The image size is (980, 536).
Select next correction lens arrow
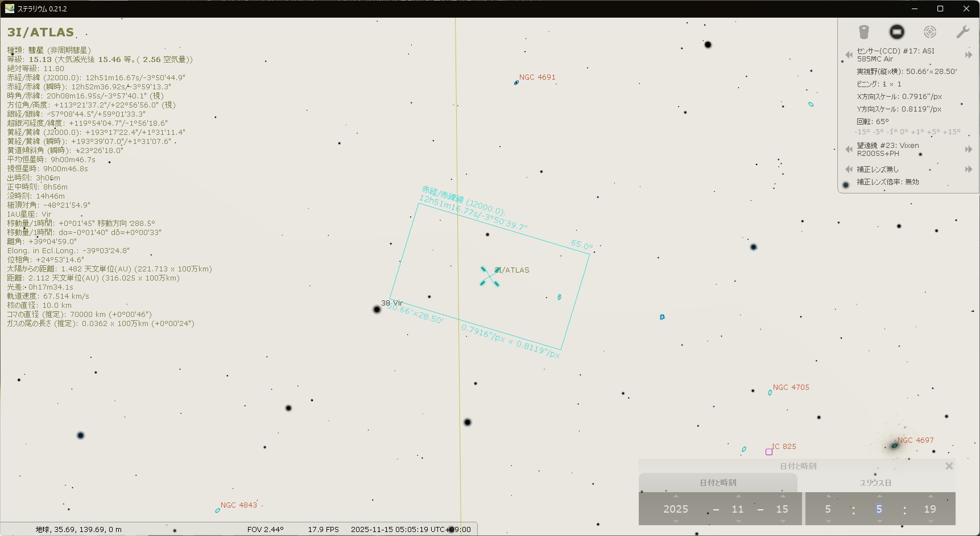(x=968, y=170)
